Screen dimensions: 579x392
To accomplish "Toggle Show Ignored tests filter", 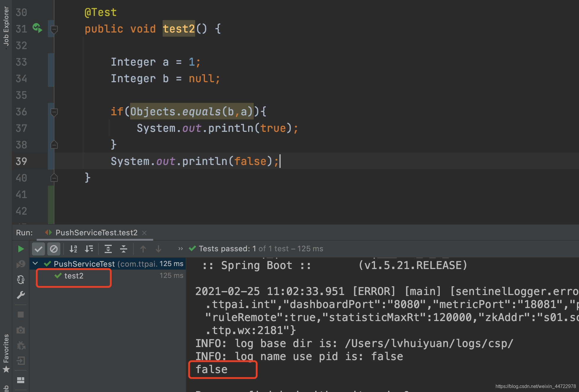I will click(54, 249).
